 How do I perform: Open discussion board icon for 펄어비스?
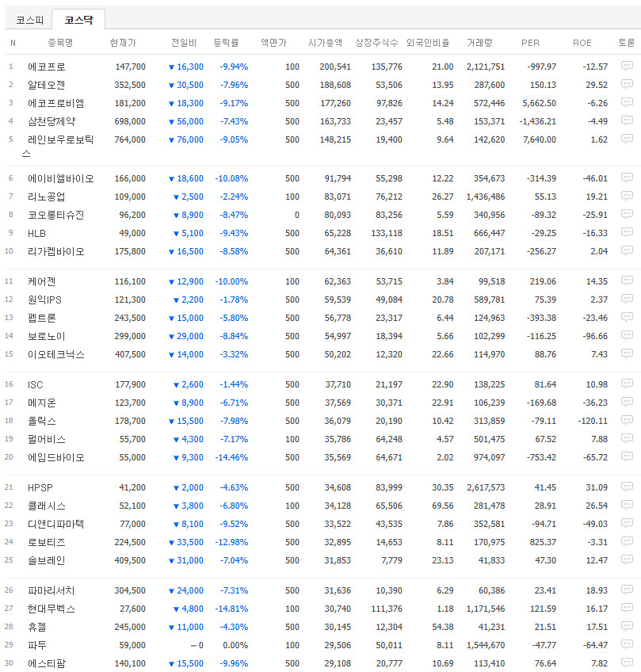[x=627, y=438]
